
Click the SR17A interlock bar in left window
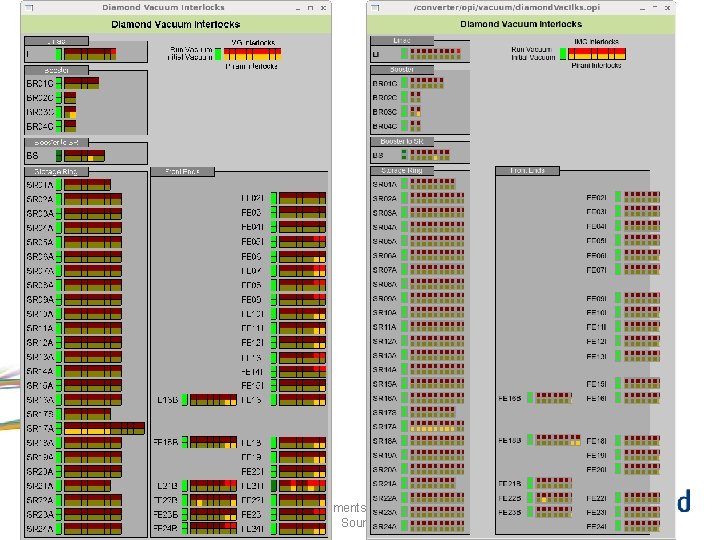click(104, 428)
